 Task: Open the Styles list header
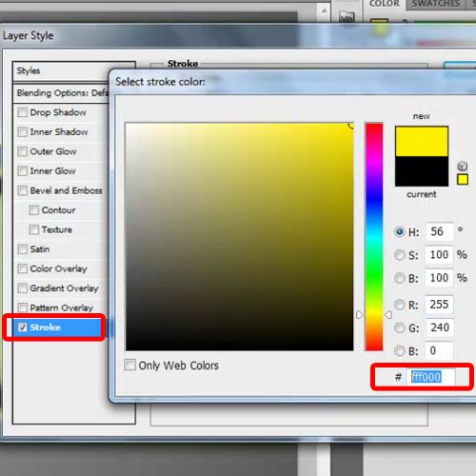pos(61,70)
